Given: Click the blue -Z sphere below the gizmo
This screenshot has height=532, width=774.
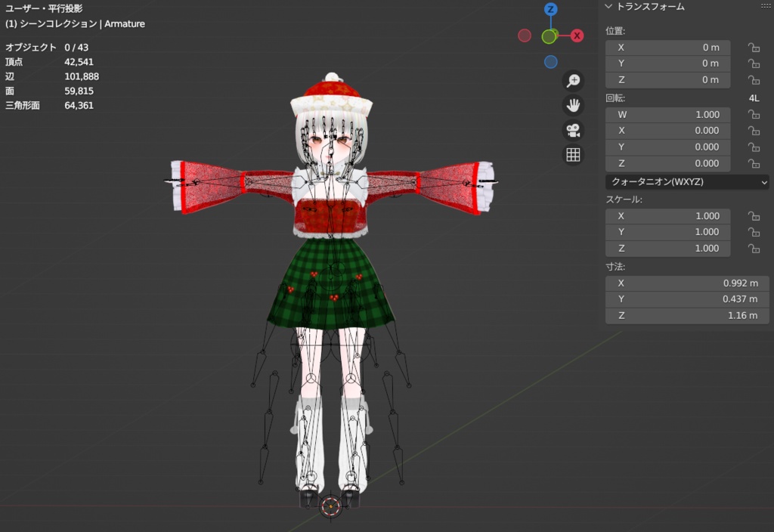Looking at the screenshot, I should 550,61.
